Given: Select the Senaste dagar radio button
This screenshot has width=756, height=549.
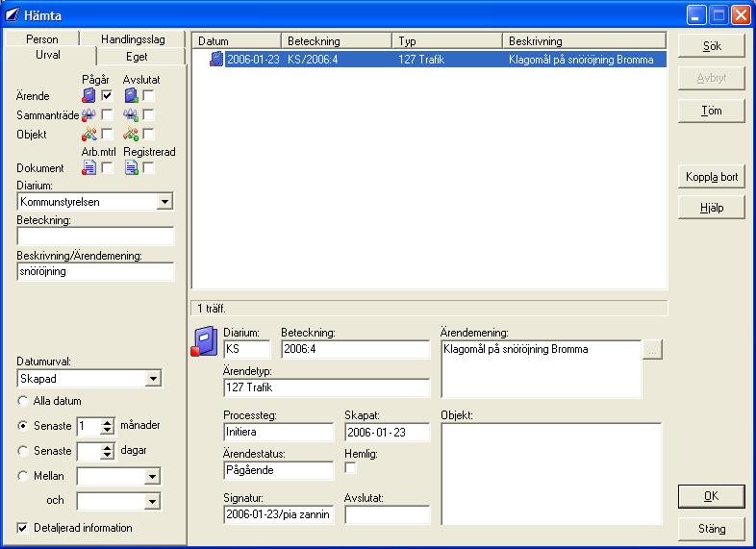Looking at the screenshot, I should [x=22, y=451].
